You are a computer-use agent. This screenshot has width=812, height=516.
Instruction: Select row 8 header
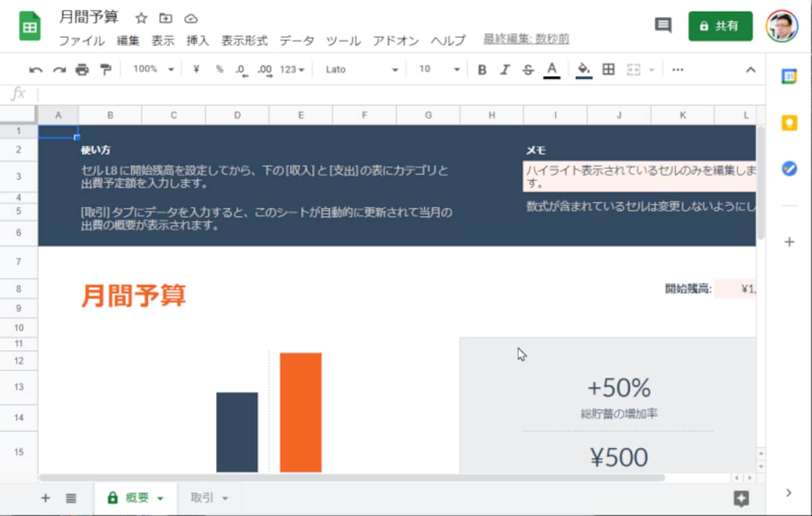pos(19,289)
